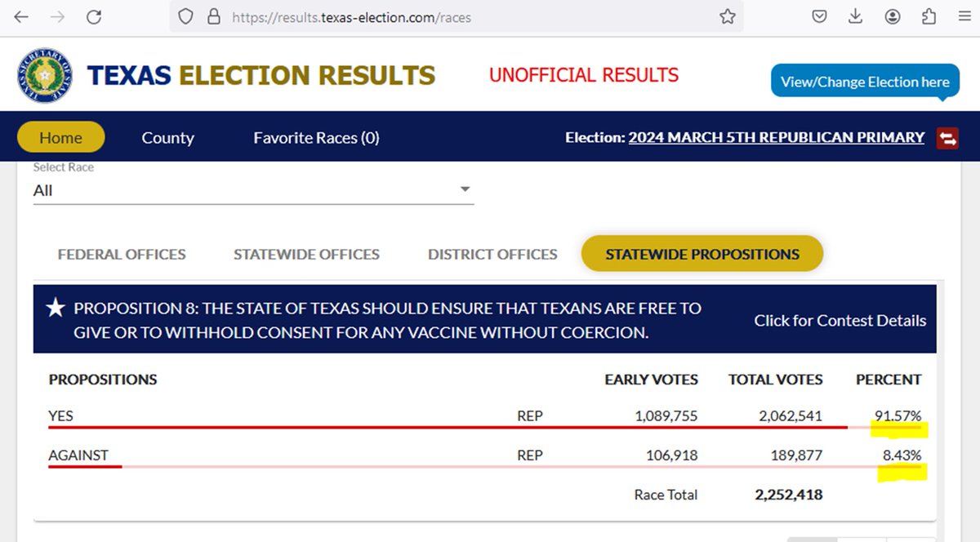This screenshot has width=980, height=542.
Task: Click the AGAINST vote percentage bar
Action: 485,466
